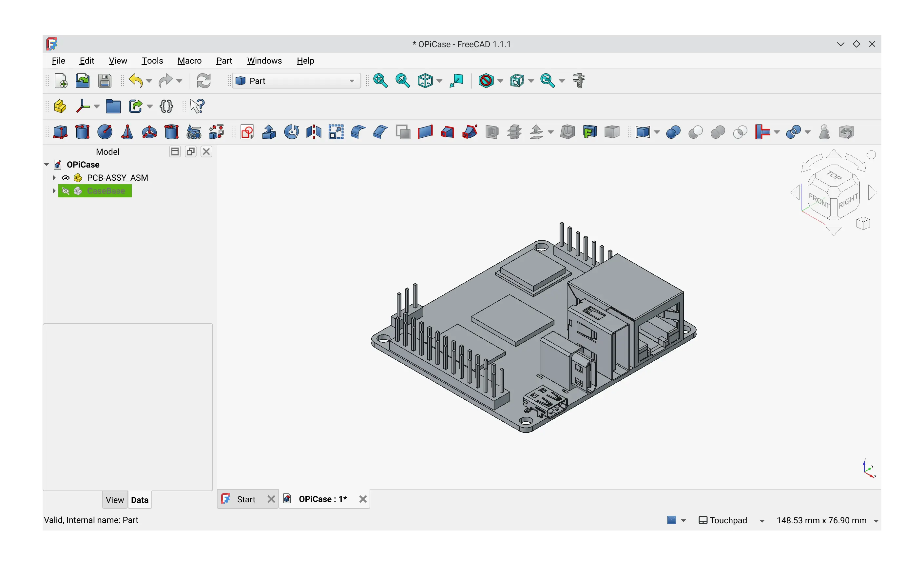Open the Help menu
The image size is (924, 581).
click(305, 61)
